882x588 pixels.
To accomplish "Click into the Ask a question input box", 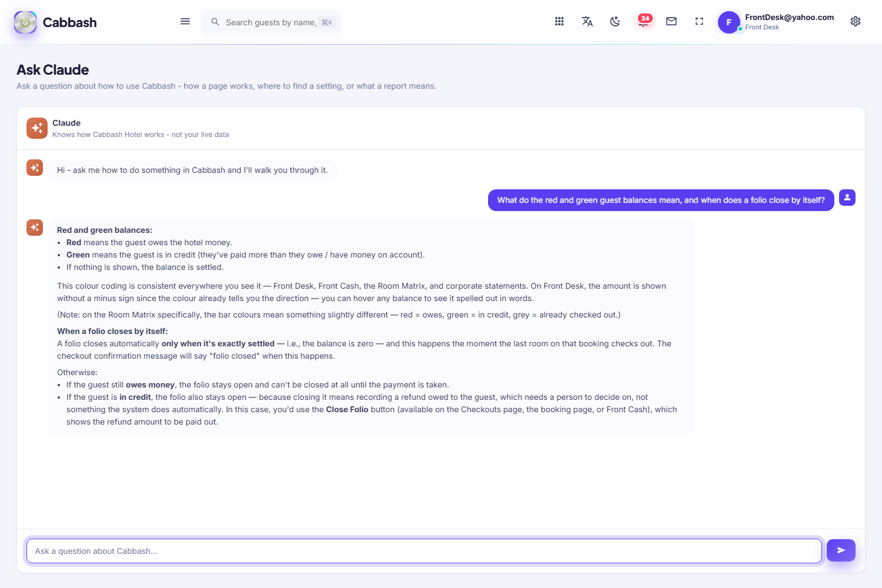I will (424, 551).
